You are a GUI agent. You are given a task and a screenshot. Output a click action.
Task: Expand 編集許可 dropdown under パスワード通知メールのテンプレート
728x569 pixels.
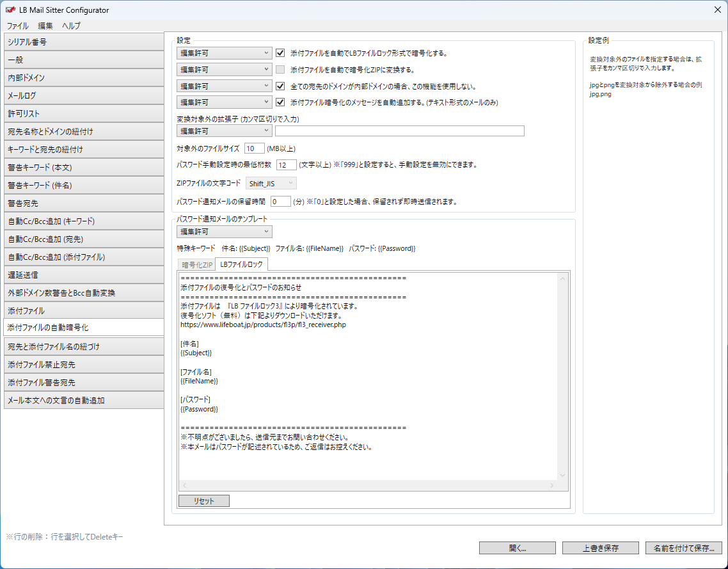click(224, 232)
